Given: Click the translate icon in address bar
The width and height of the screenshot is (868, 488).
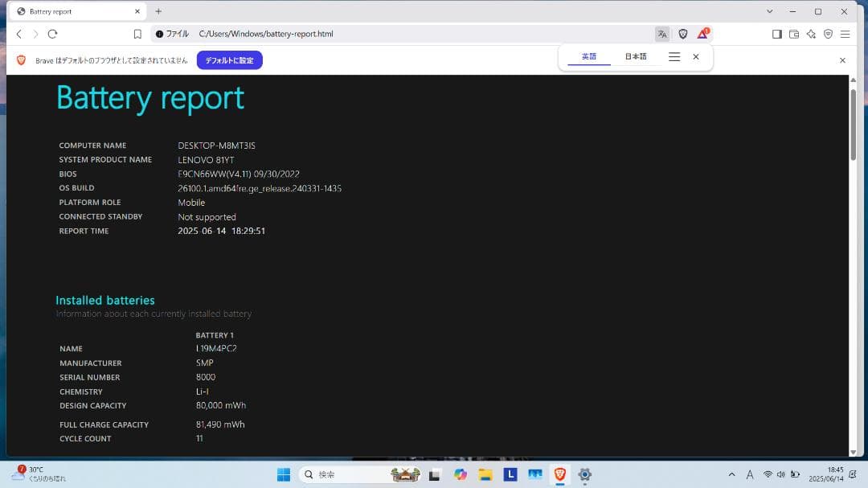Looking at the screenshot, I should (661, 34).
